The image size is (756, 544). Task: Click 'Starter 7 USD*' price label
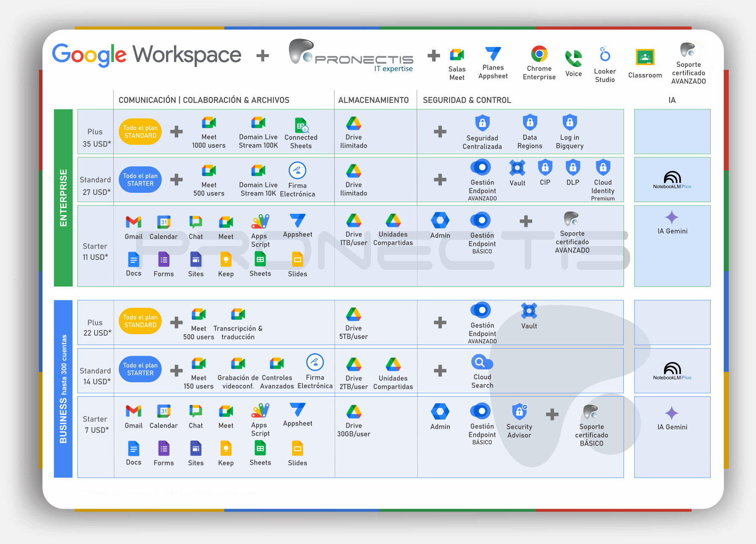95,424
